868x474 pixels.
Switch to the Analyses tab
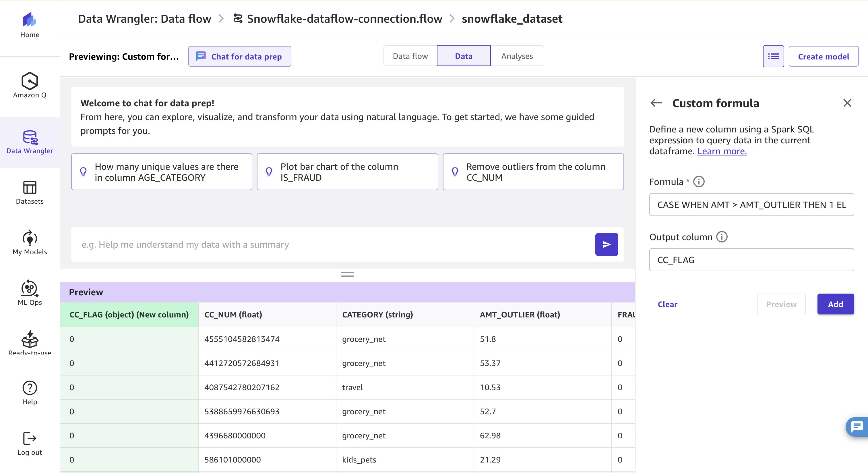click(517, 56)
